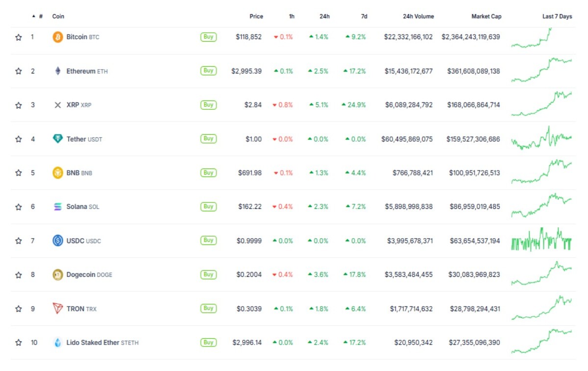Sort by the Price column header

(256, 16)
